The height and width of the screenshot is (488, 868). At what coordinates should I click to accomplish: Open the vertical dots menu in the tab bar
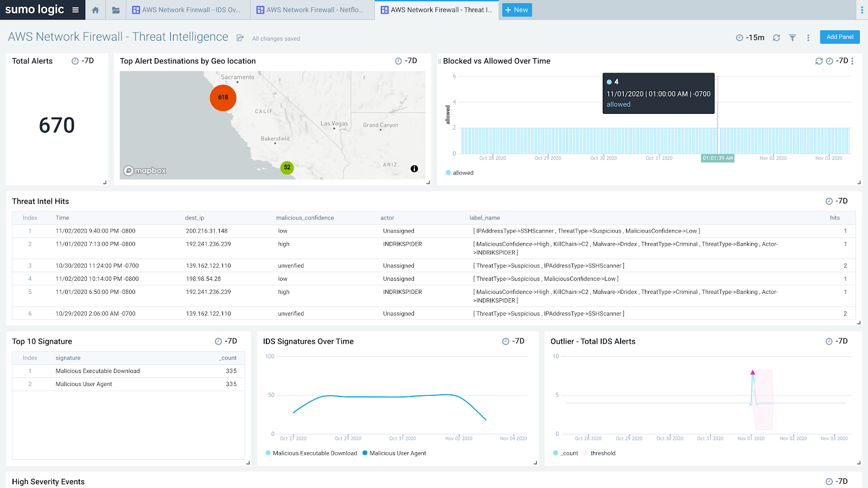click(861, 10)
